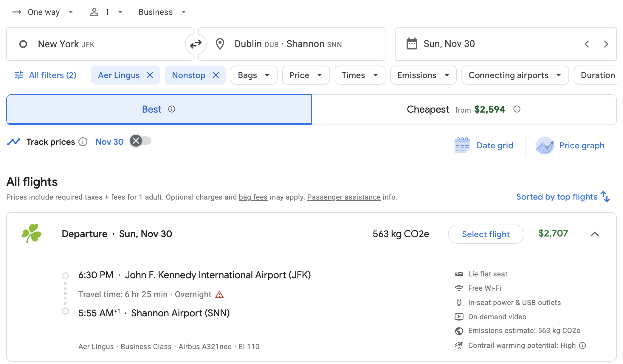Click the Dublin · Shannon destination field
Image resolution: width=623 pixels, height=364 pixels.
tap(292, 44)
